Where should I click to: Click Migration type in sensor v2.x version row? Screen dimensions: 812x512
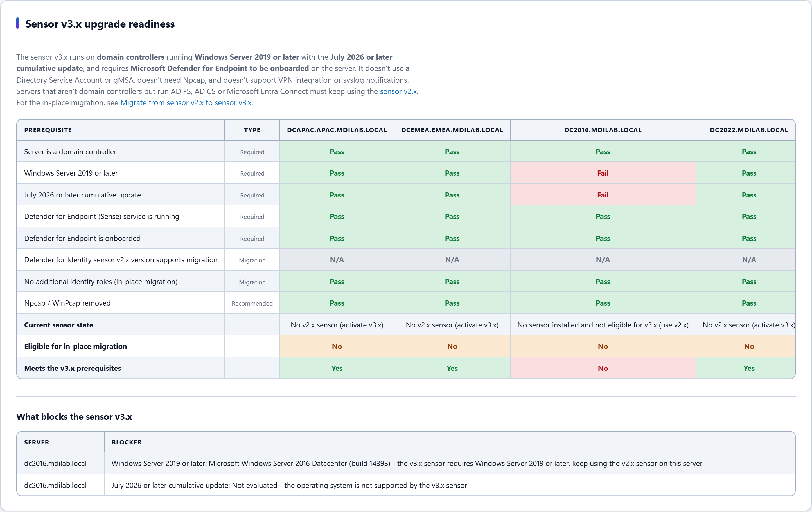tap(252, 260)
